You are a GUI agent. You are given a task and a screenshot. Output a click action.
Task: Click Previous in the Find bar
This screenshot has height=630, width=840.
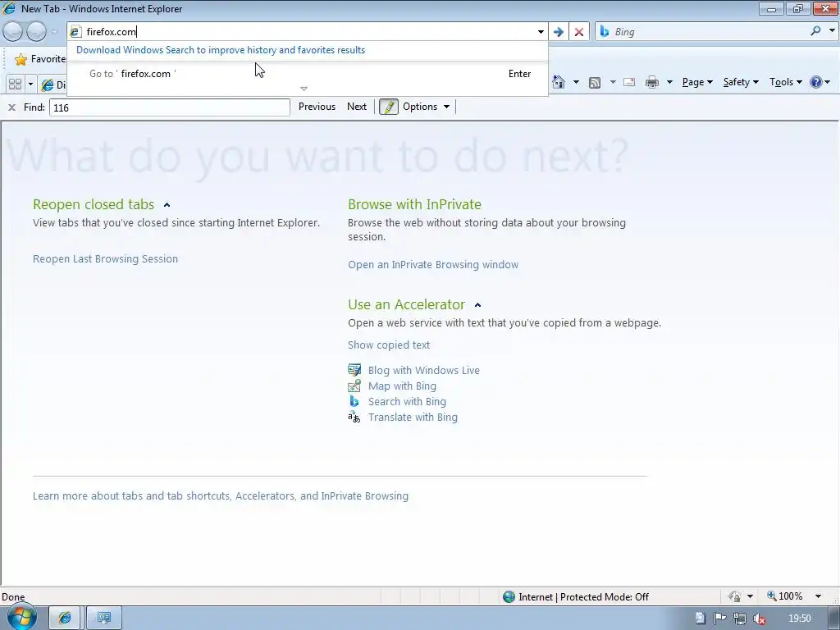click(x=317, y=107)
